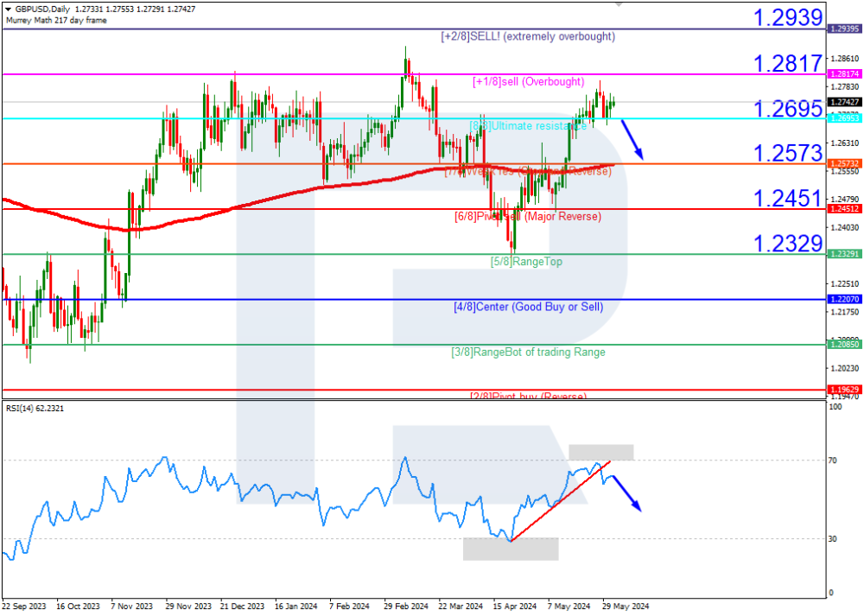Select the [4/8]Center (Good Buy or Sell) line label
The height and width of the screenshot is (616, 864).
[528, 307]
